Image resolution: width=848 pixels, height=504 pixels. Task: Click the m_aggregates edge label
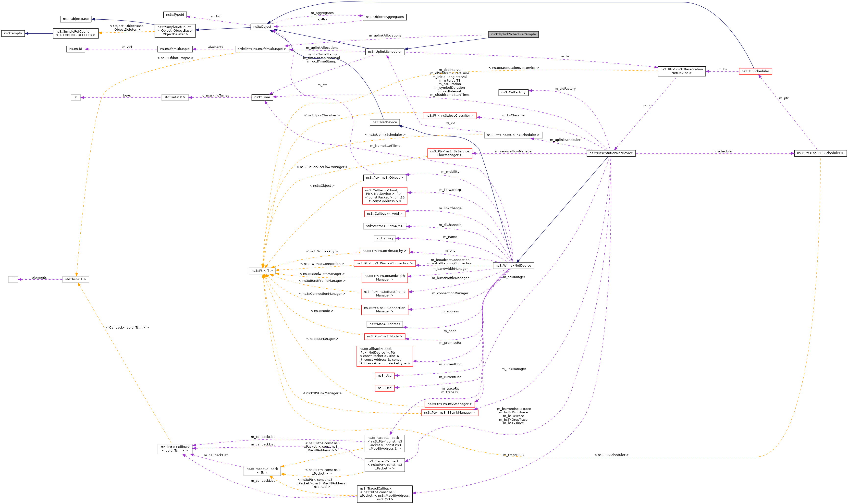click(322, 13)
